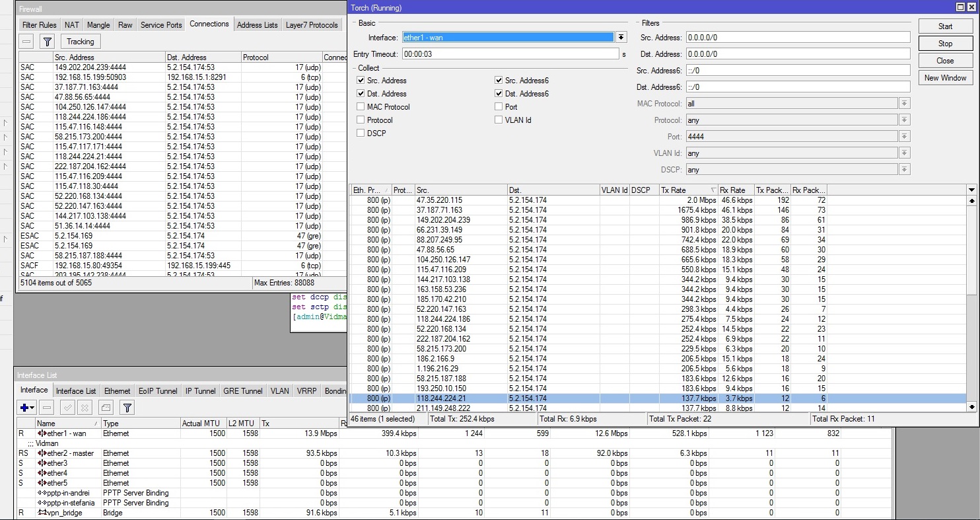Click the comment icon in Interface List toolbar
The image size is (980, 520).
(106, 408)
